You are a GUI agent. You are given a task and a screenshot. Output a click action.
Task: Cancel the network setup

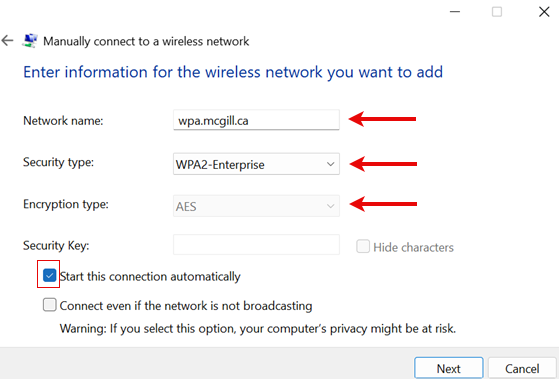click(522, 368)
